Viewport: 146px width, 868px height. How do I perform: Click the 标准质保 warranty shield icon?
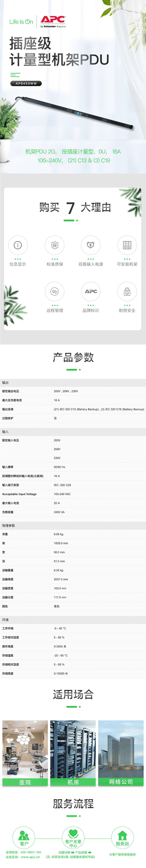pos(55,245)
